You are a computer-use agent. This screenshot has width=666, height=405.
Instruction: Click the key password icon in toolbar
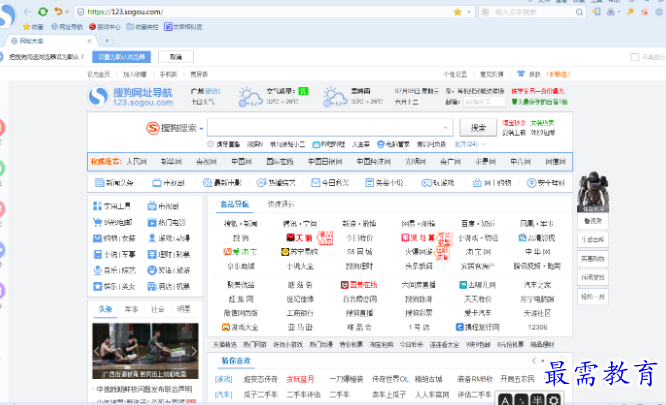pyautogui.click(x=630, y=12)
